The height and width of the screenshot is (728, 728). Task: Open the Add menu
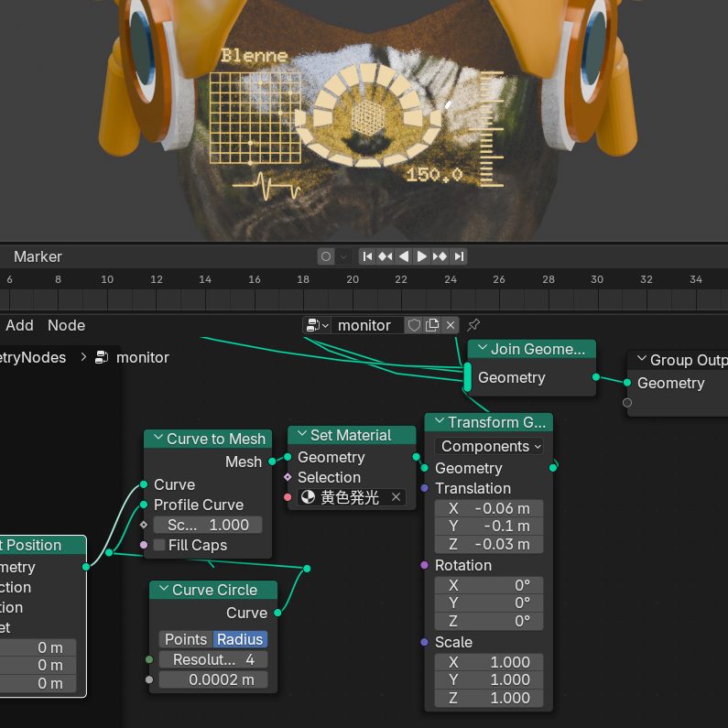pyautogui.click(x=19, y=325)
